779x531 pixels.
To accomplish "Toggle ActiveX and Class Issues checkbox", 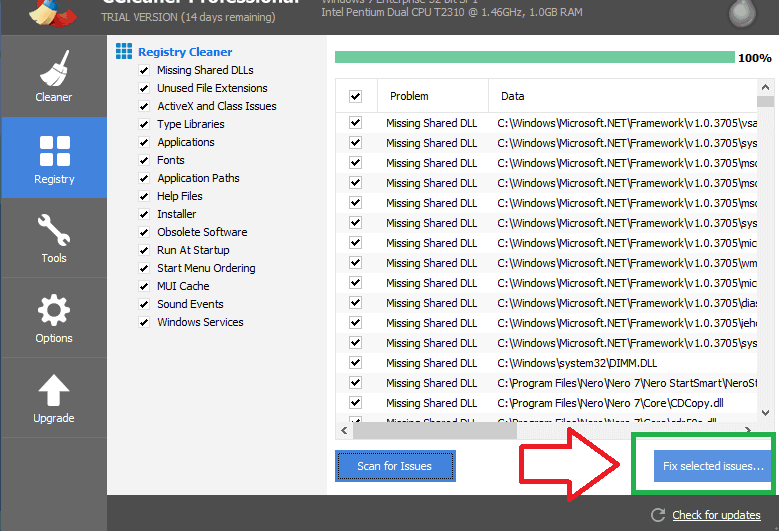I will pos(144,106).
